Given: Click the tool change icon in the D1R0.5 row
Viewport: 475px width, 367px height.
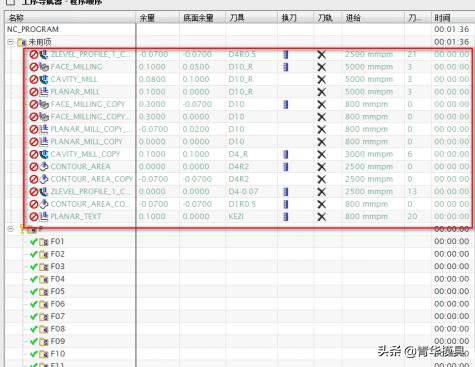Looking at the screenshot, I should [286, 204].
